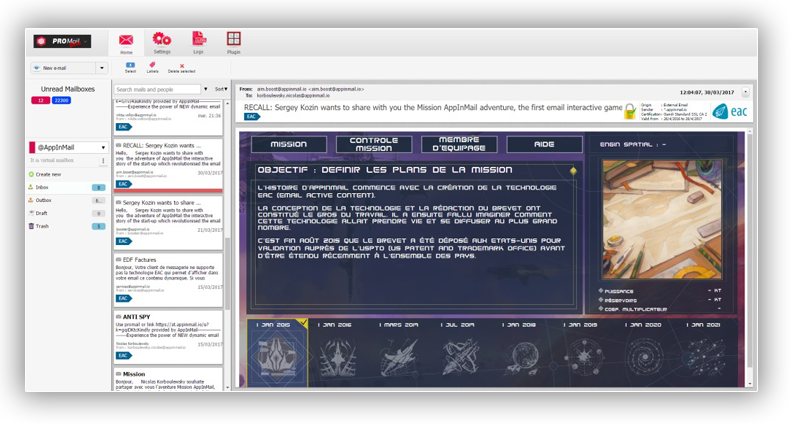The image size is (794, 424).
Task: Click the PUISSANCE stat row
Action: (660, 291)
